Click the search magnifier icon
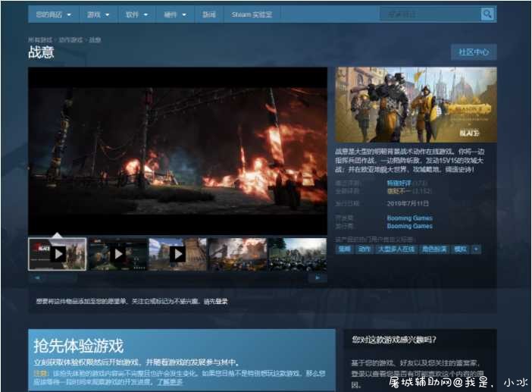Screen dimensions: 532x392 pos(487,14)
